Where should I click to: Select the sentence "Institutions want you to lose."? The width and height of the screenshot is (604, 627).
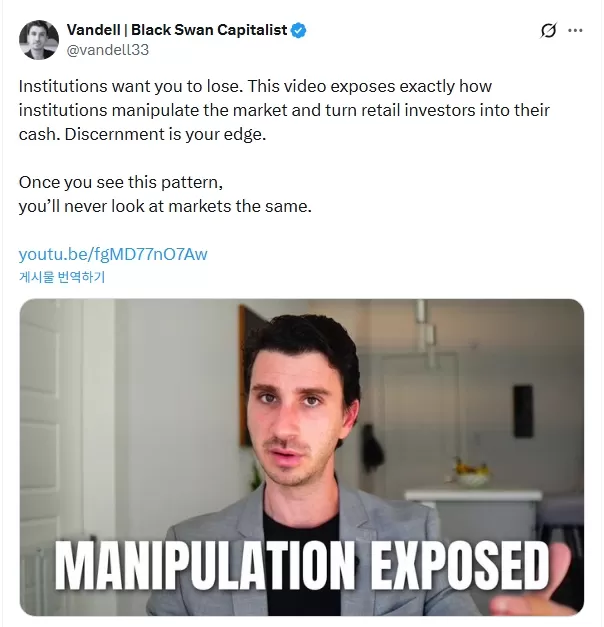coord(131,86)
